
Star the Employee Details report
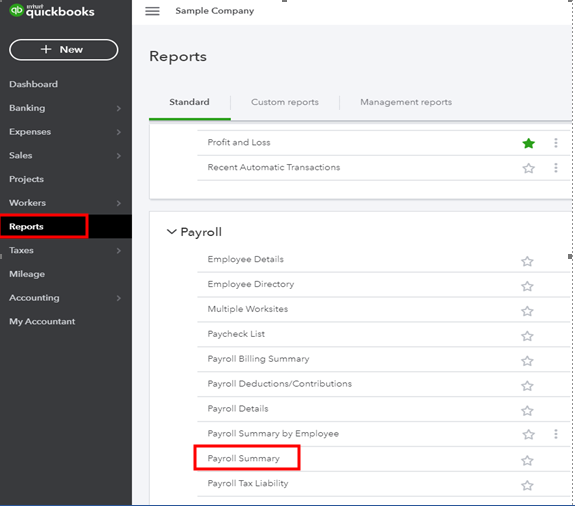pyautogui.click(x=527, y=261)
